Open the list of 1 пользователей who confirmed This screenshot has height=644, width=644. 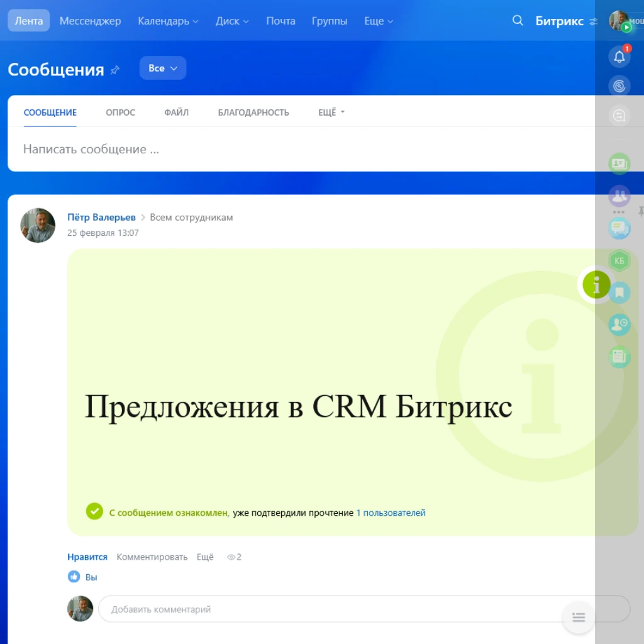(391, 513)
